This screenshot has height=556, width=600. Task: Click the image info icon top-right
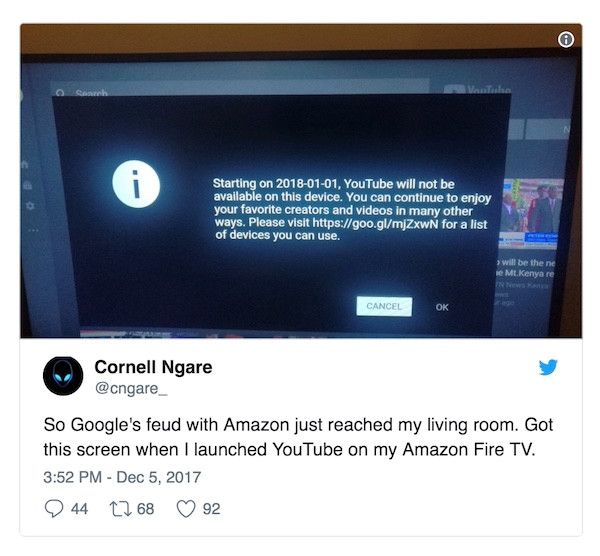pyautogui.click(x=566, y=39)
